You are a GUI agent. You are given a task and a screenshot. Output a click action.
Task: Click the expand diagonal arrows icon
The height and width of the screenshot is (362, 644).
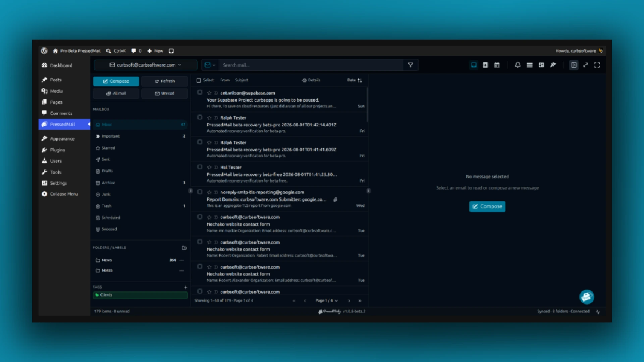[x=585, y=65]
